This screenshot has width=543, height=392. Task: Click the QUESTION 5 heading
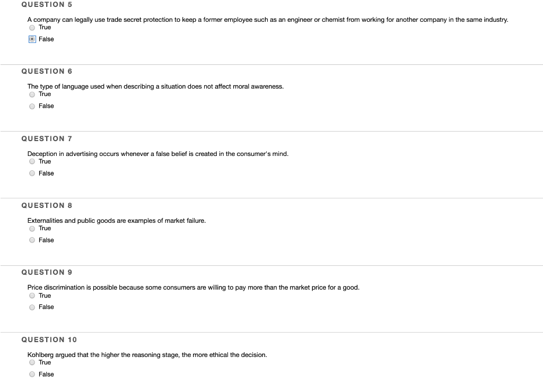coord(47,4)
